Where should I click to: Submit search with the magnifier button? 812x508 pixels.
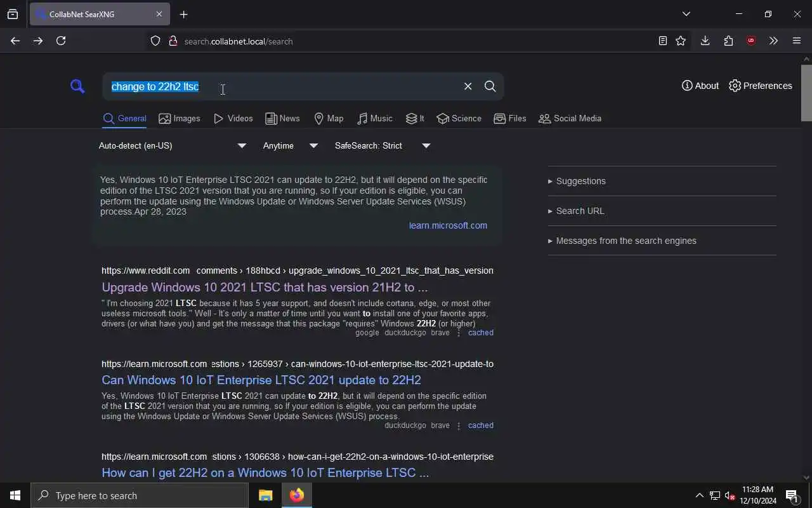click(x=490, y=86)
